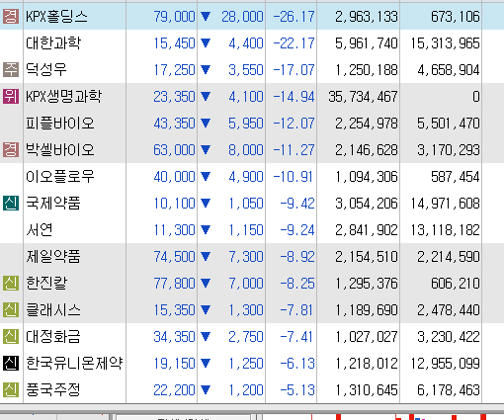Click change rate -14.94
This screenshot has width=504, height=420.
[x=294, y=97]
